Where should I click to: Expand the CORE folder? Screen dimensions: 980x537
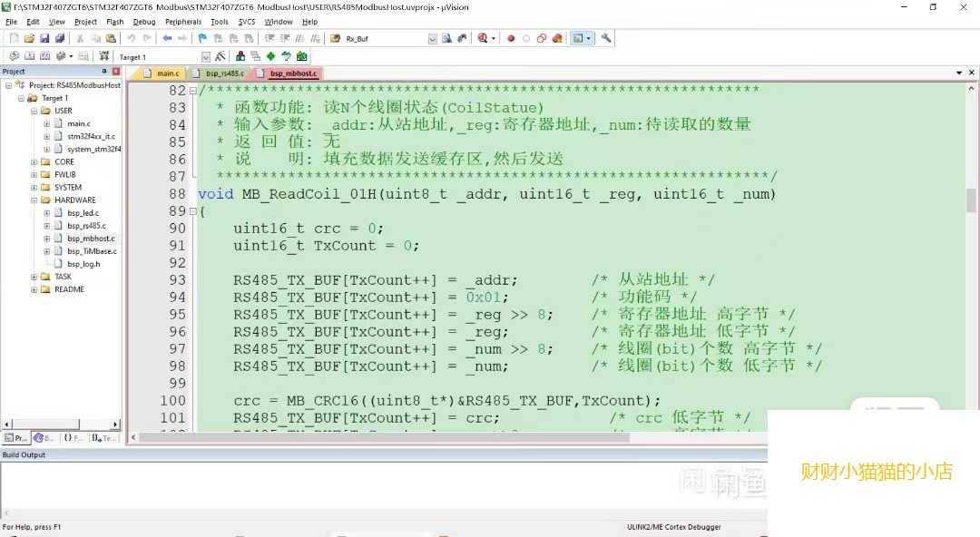(x=34, y=161)
